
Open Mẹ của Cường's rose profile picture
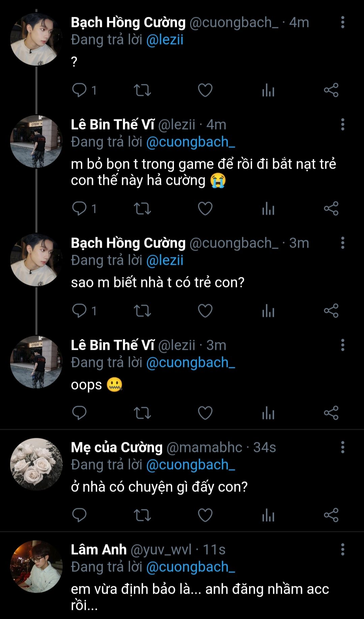[x=36, y=464]
